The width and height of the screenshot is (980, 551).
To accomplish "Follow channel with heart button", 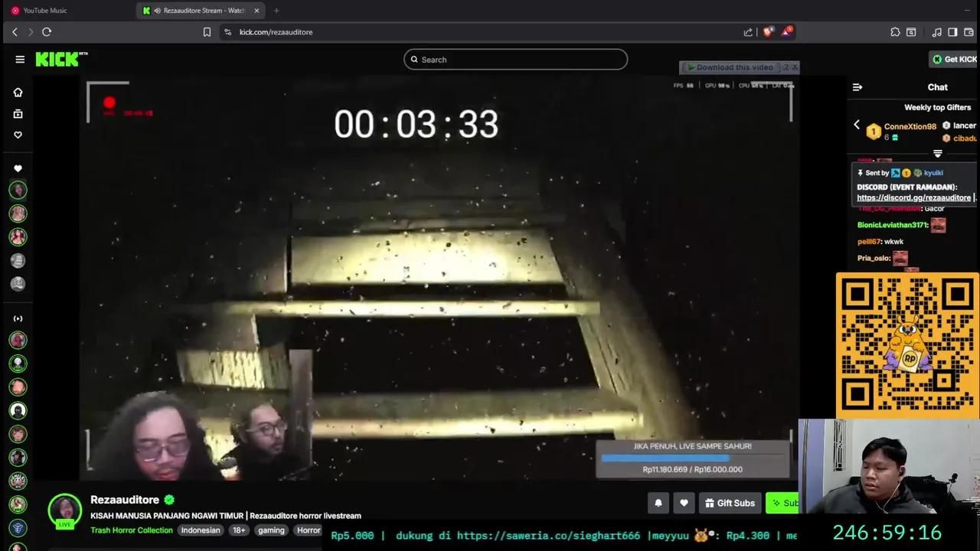I will [x=684, y=503].
